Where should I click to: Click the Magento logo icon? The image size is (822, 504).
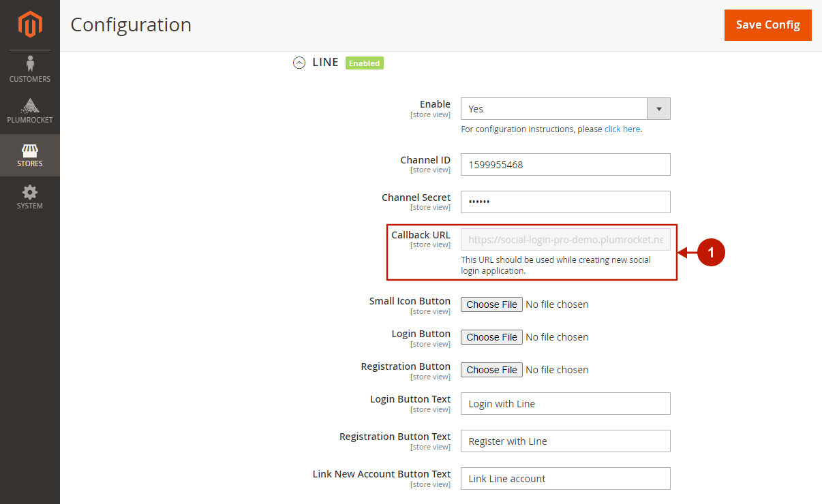coord(30,25)
